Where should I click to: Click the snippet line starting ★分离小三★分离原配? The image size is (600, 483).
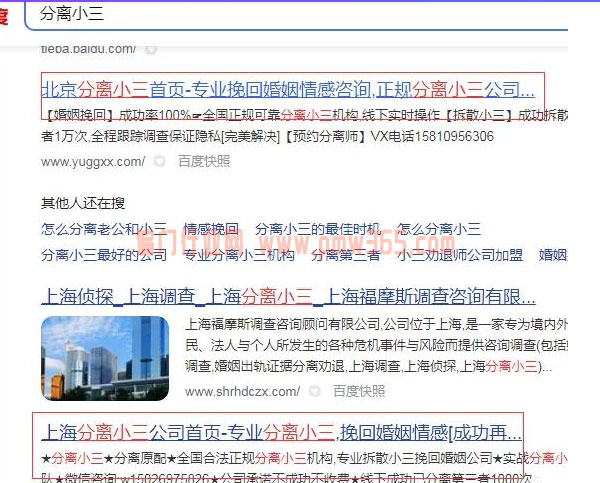[x=305, y=458]
